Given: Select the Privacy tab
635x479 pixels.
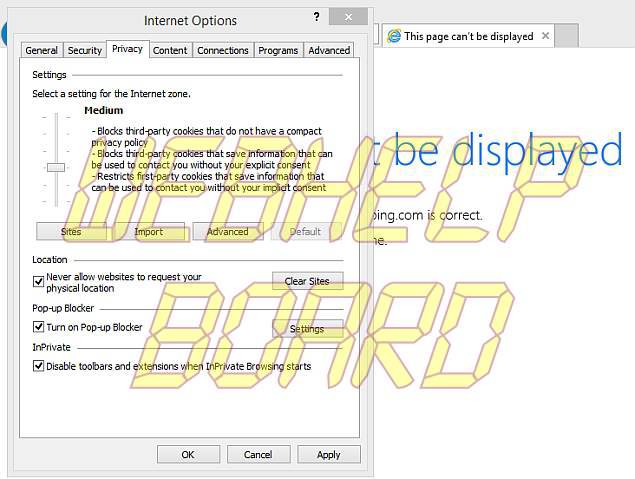Looking at the screenshot, I should 128,49.
